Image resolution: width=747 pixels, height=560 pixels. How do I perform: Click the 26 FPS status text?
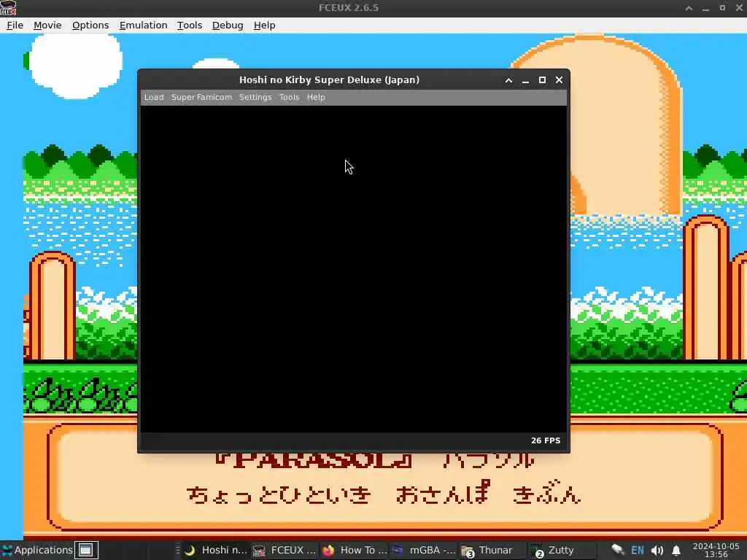click(546, 440)
